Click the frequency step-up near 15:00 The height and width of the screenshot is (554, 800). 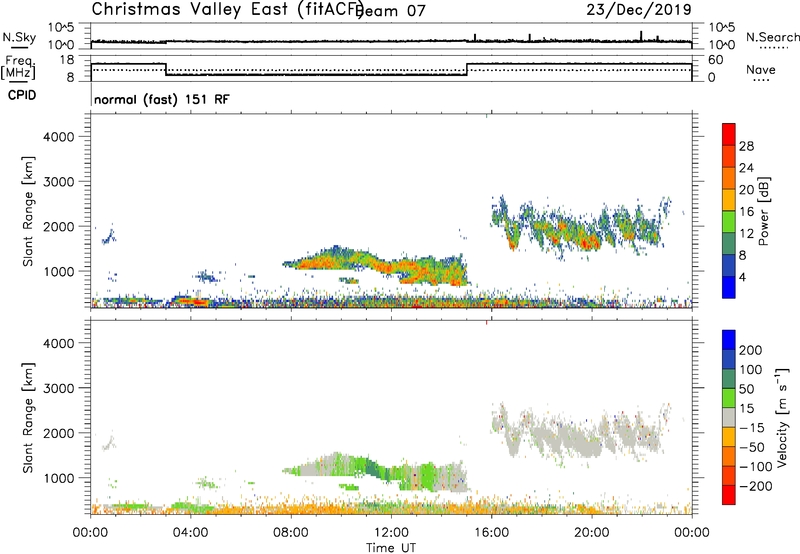pyautogui.click(x=467, y=69)
